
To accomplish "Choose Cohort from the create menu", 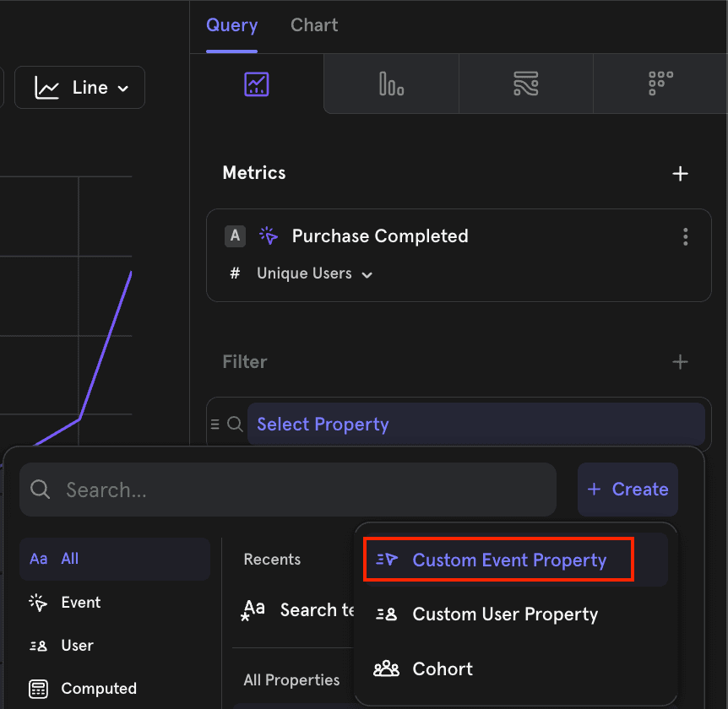I will [x=443, y=669].
